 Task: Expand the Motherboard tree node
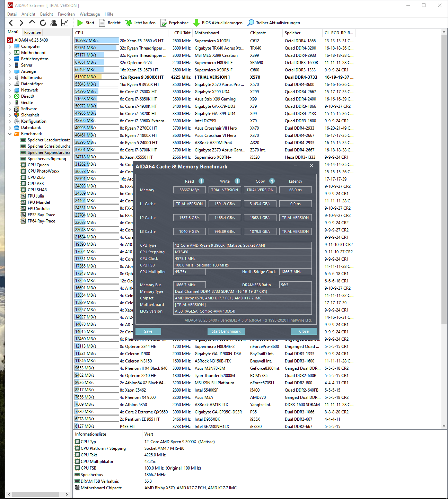(x=10, y=53)
